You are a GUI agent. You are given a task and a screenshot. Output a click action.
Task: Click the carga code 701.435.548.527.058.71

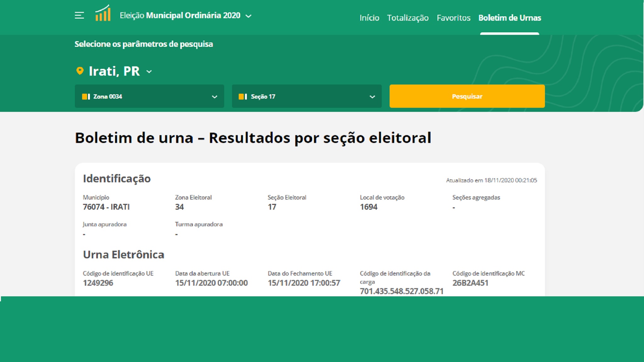(401, 291)
